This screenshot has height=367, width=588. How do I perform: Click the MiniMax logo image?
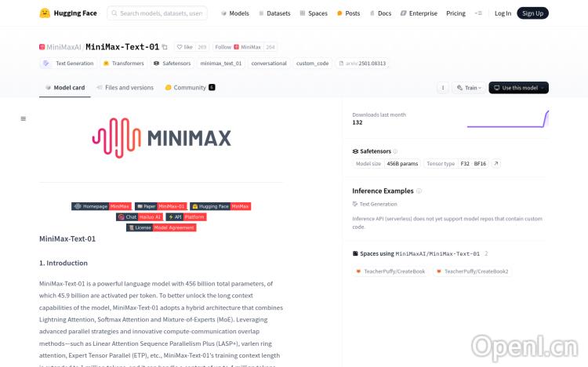point(162,138)
